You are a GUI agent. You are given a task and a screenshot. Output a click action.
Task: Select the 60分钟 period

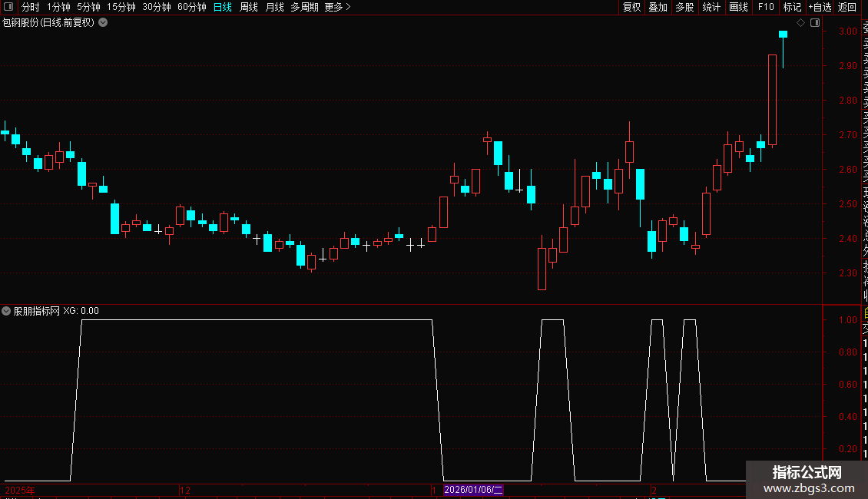point(192,7)
